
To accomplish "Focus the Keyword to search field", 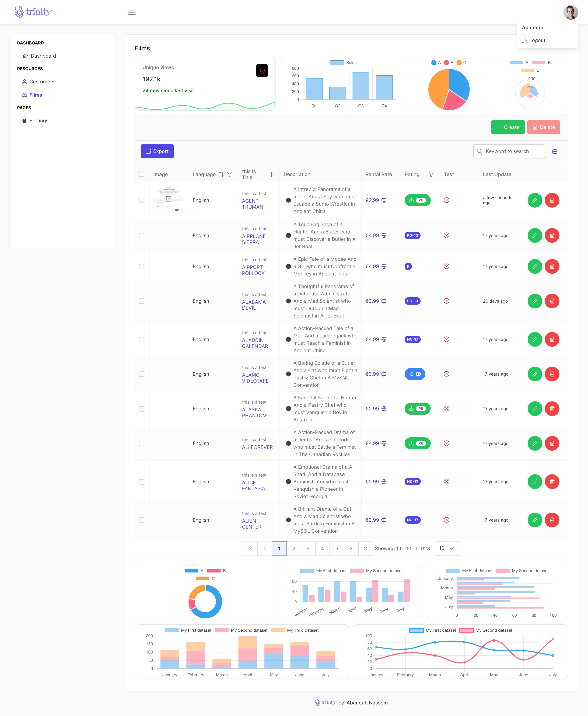I will [x=509, y=151].
